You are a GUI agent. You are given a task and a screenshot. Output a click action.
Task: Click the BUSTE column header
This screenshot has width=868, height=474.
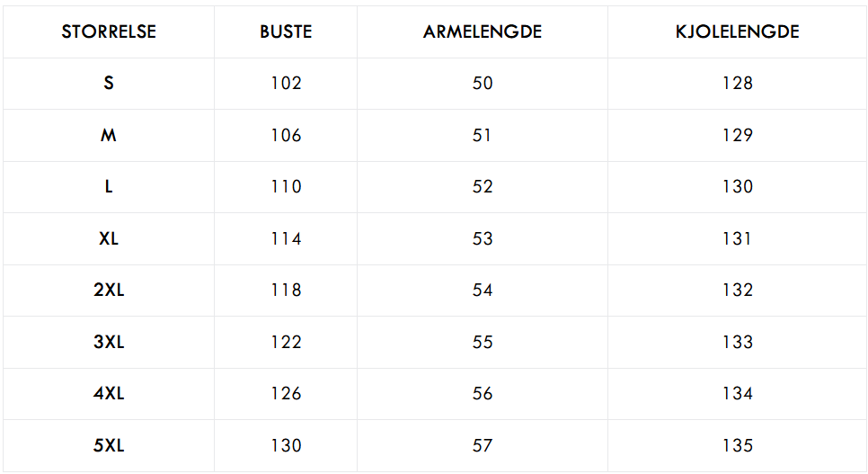pyautogui.click(x=286, y=31)
